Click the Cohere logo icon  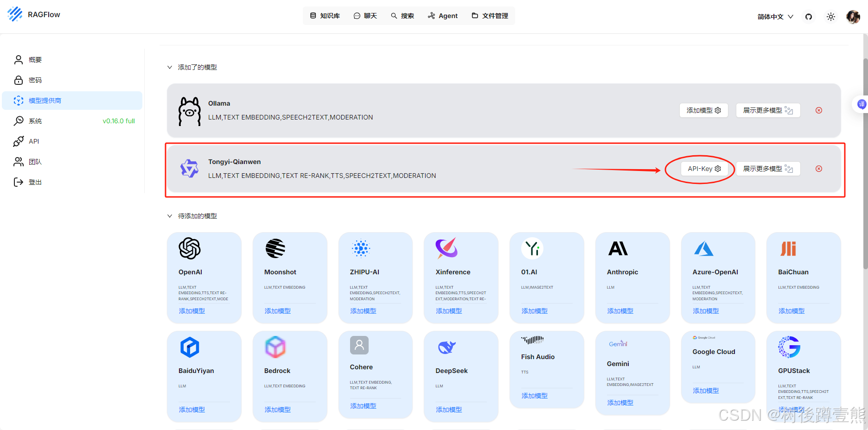coord(359,345)
